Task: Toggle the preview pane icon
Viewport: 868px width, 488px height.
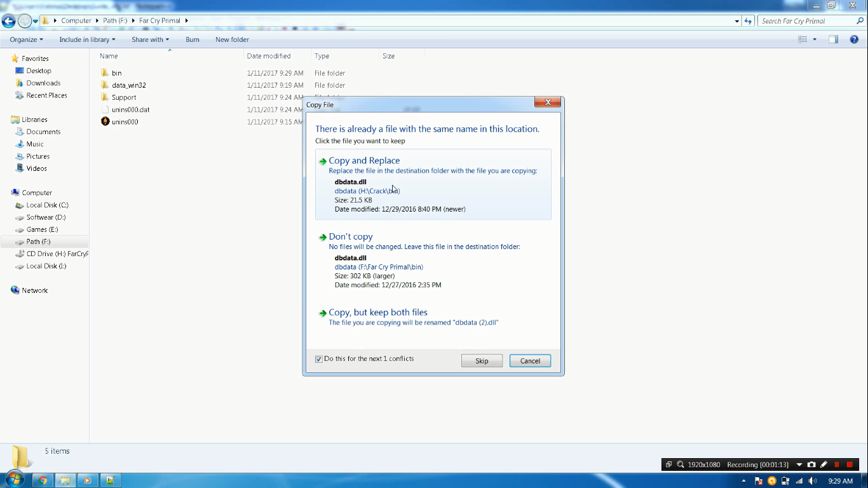Action: [833, 39]
